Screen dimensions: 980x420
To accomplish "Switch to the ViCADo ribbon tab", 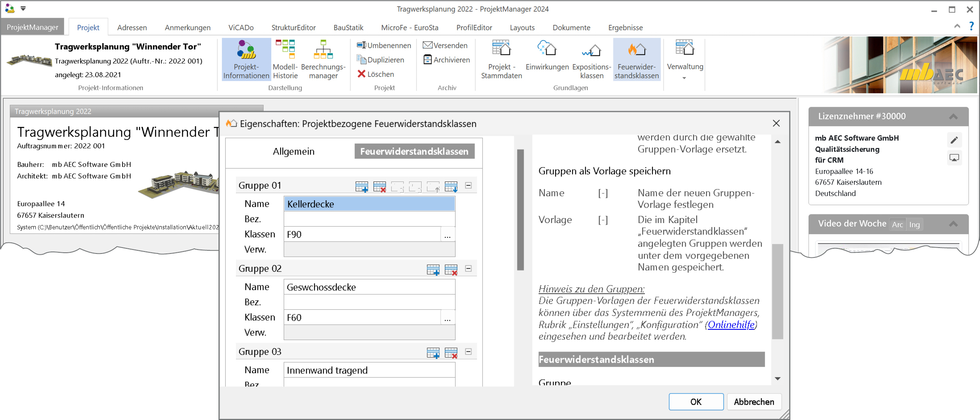I will 241,27.
